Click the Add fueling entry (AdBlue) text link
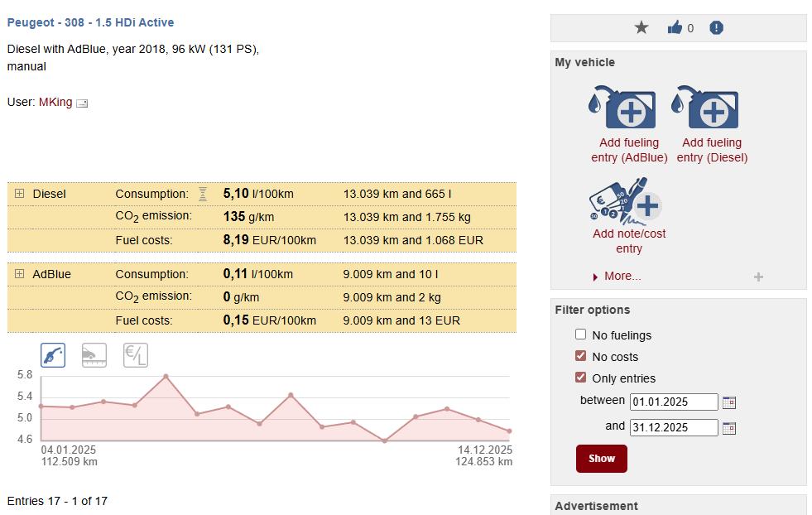Screen dimensions: 812x515 pyautogui.click(x=629, y=150)
